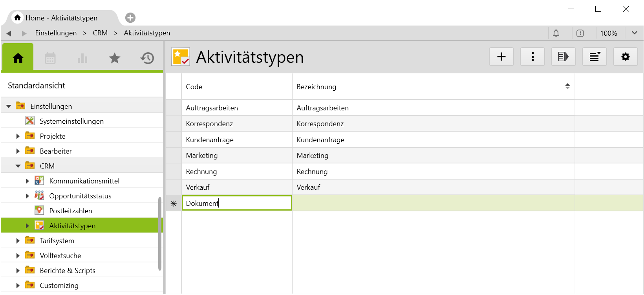644x295 pixels.
Task: Open the zoom 100% dropdown chevron
Action: [634, 33]
